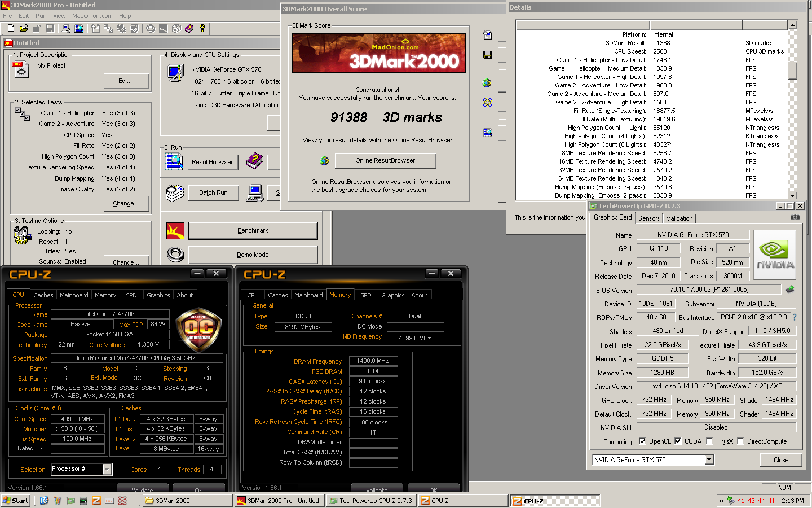Click the ResultBrowser button in Run section
The height and width of the screenshot is (508, 812).
pyautogui.click(x=213, y=162)
